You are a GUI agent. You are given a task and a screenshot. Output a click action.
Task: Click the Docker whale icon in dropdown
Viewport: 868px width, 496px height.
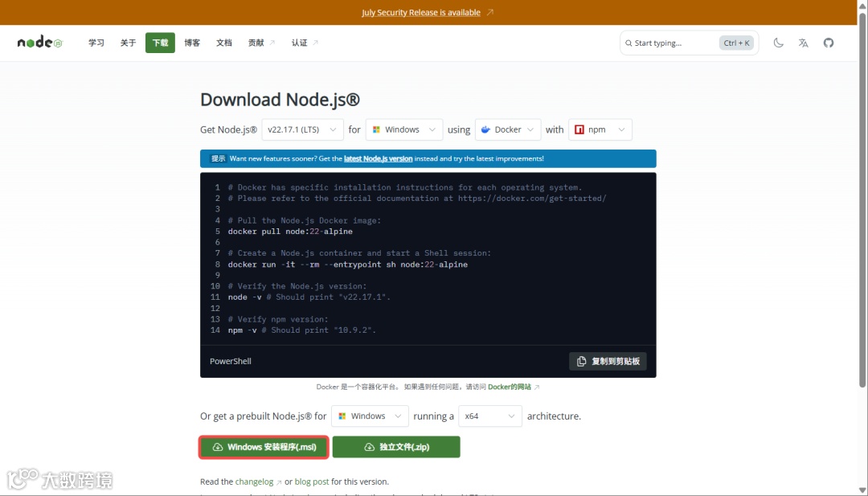tap(485, 129)
